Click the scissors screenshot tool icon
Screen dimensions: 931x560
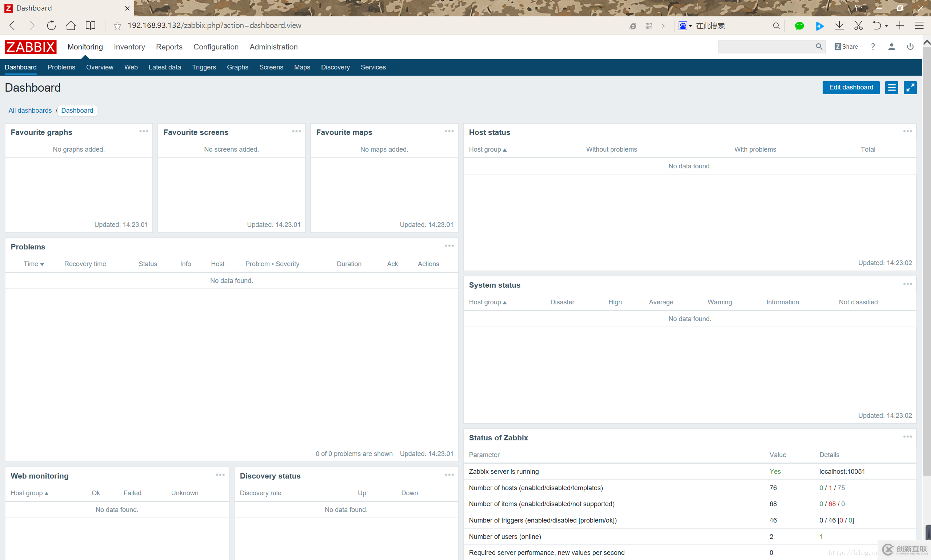click(858, 26)
